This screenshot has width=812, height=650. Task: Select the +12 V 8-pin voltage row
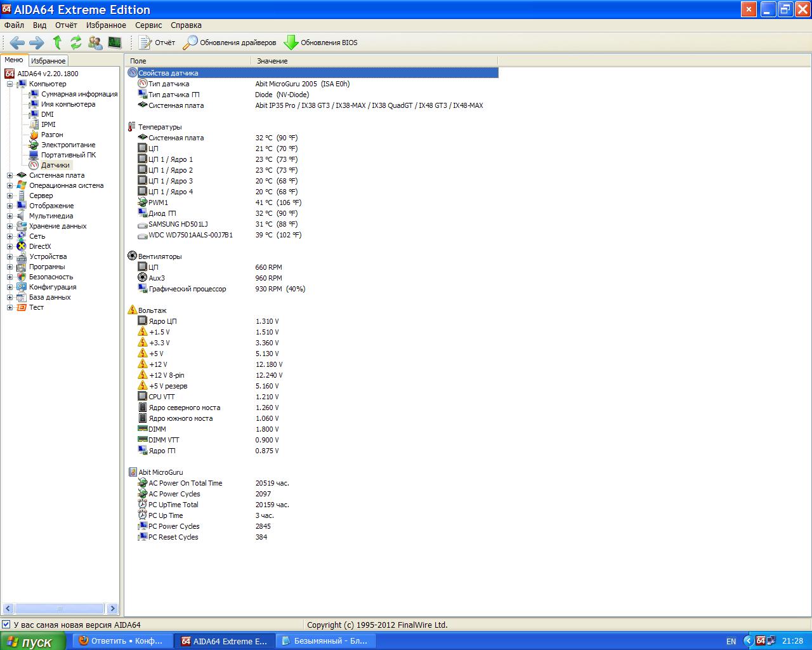pos(312,375)
